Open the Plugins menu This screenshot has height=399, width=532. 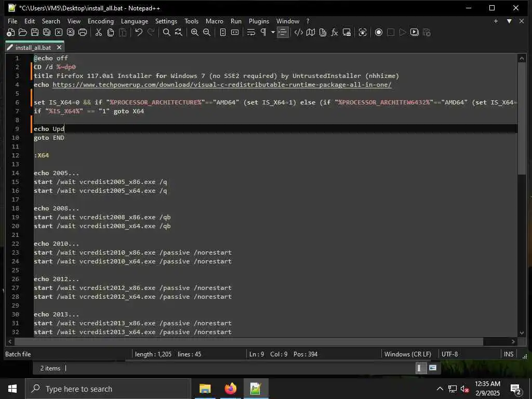tap(259, 21)
